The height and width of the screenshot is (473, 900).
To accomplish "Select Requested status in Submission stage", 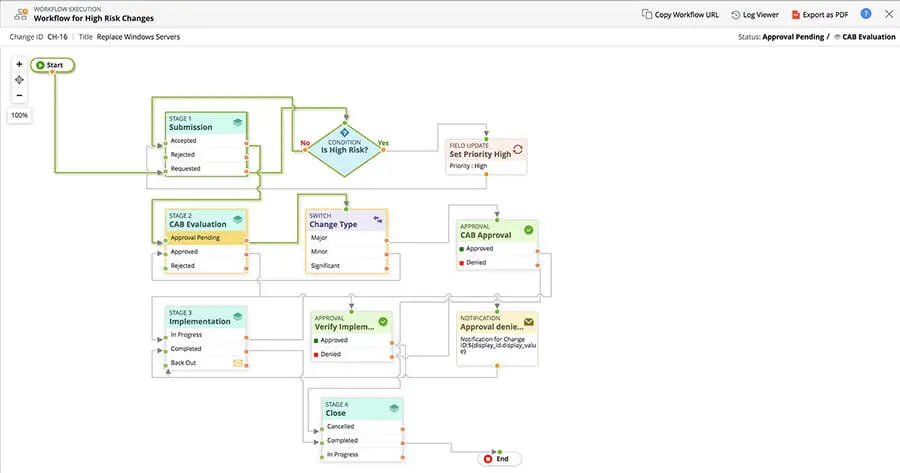I will click(x=205, y=169).
